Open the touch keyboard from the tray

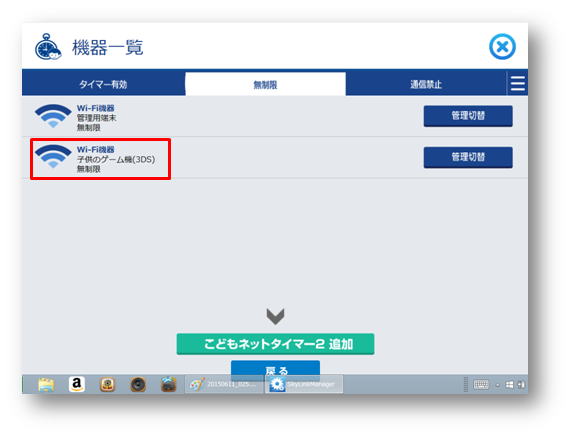click(x=481, y=385)
